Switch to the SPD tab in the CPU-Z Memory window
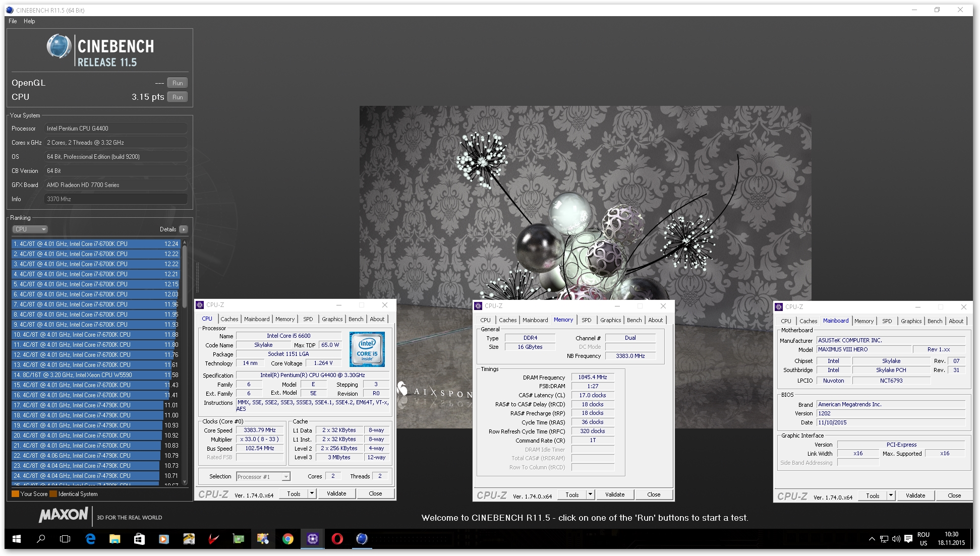The image size is (980, 556). pos(587,320)
